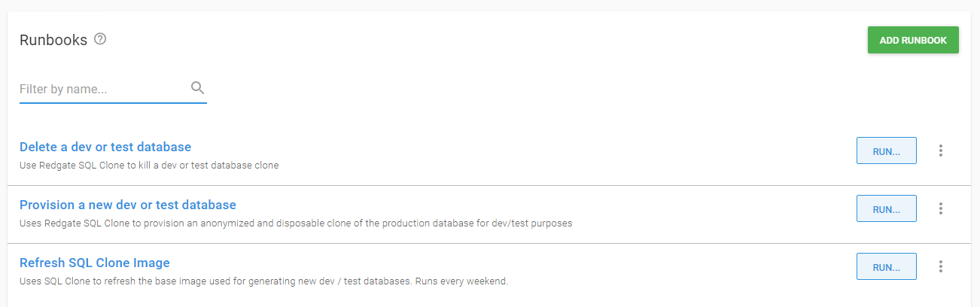
Task: Click the search magnifier icon
Action: click(198, 88)
